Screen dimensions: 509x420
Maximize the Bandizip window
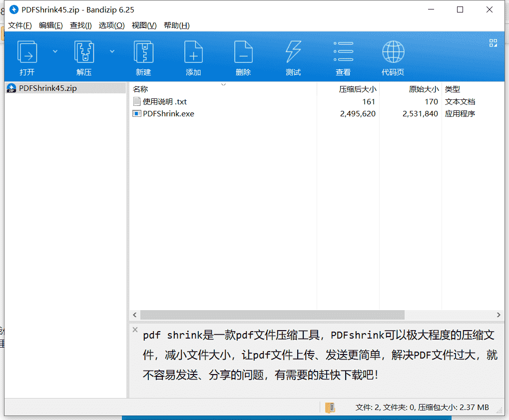[x=460, y=9]
